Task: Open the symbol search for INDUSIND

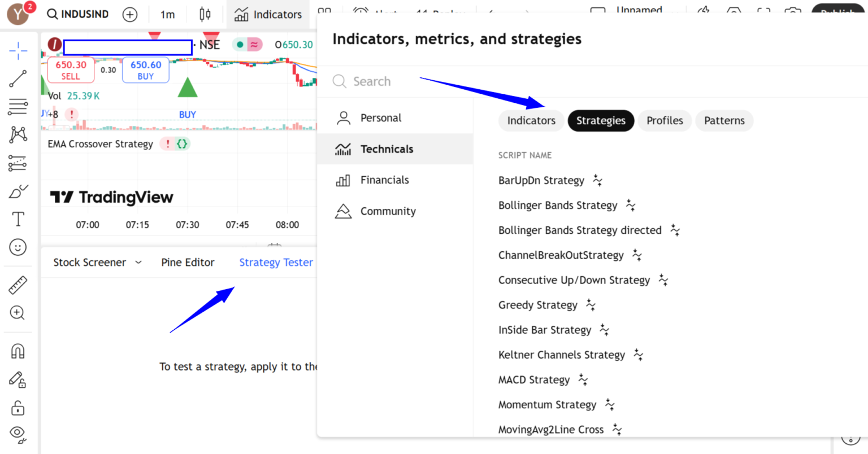Action: pyautogui.click(x=77, y=14)
